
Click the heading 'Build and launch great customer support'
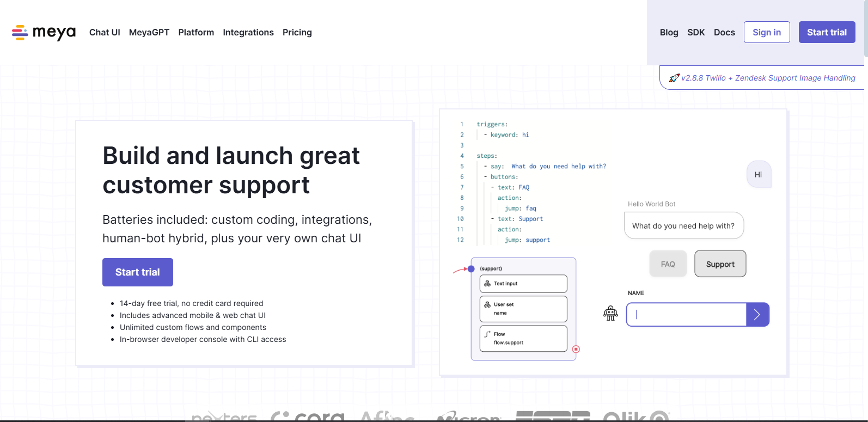pos(231,170)
